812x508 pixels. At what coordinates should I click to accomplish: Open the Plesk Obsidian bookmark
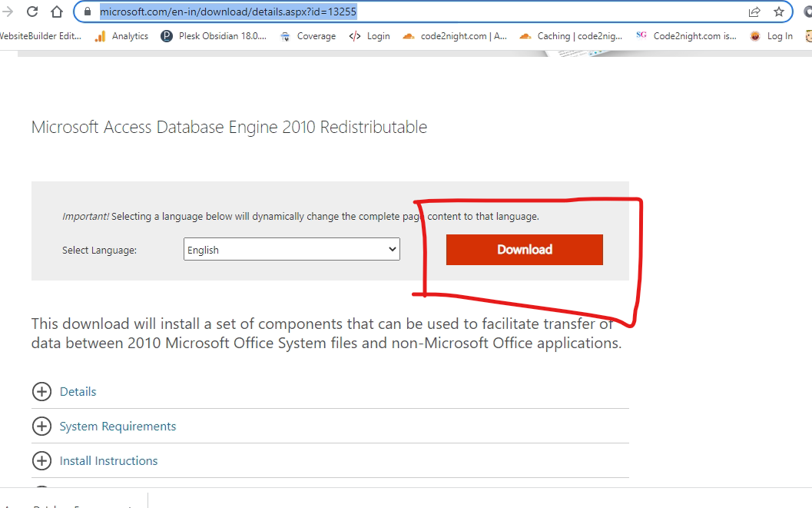[x=214, y=35]
